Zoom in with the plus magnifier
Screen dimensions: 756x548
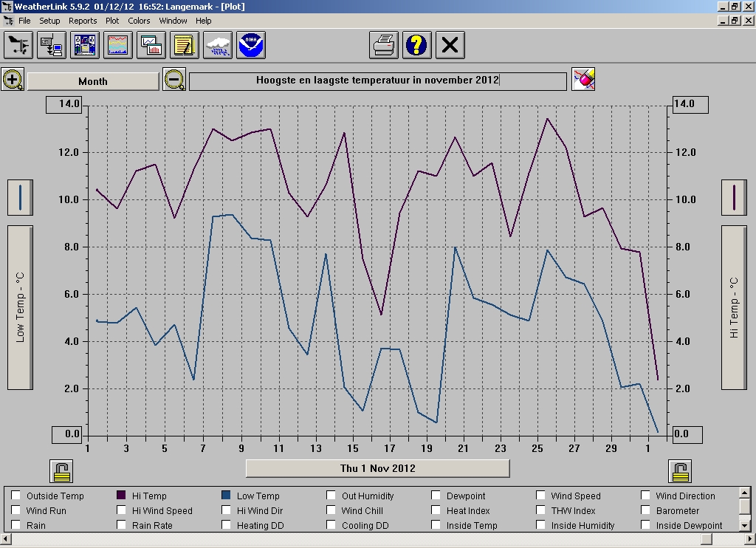(x=13, y=80)
